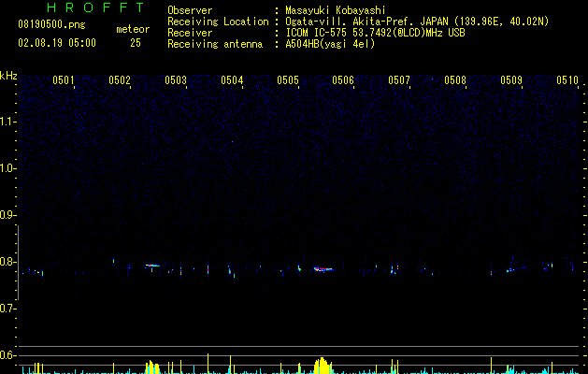Click the HROFFT title text
The height and width of the screenshot is (374, 588).
[x=96, y=7]
